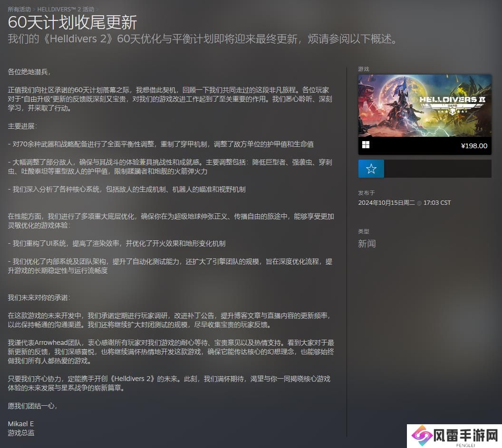Click the bullet starting '大幅调整了部分敌人'
This screenshot has width=502, height=448.
pos(170,167)
